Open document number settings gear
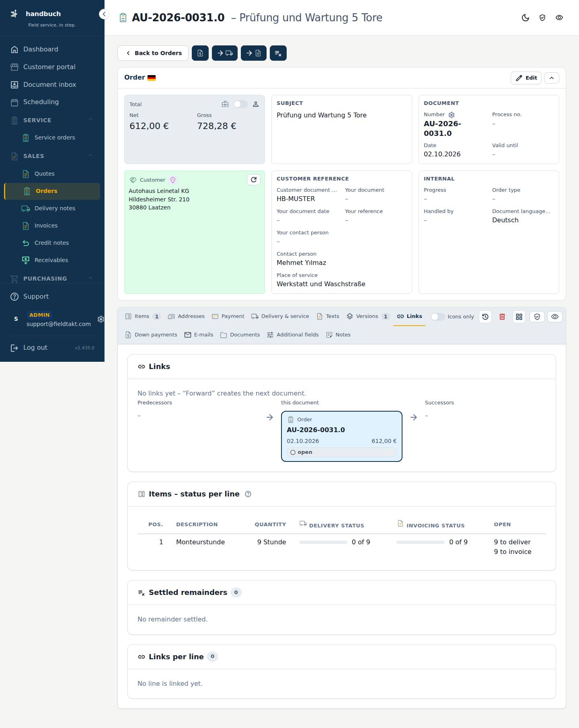The width and height of the screenshot is (579, 728). (452, 115)
